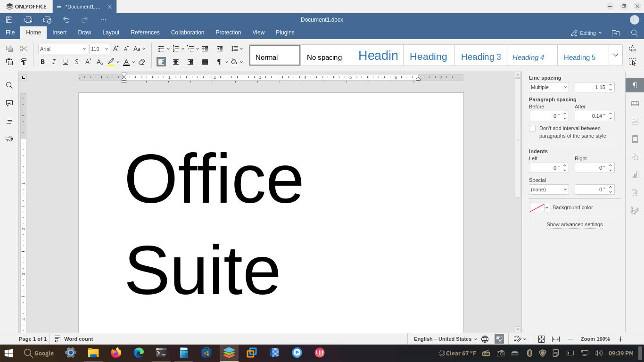This screenshot has height=362, width=644.
Task: Open Chart settings in the right sidebar
Action: 635,175
